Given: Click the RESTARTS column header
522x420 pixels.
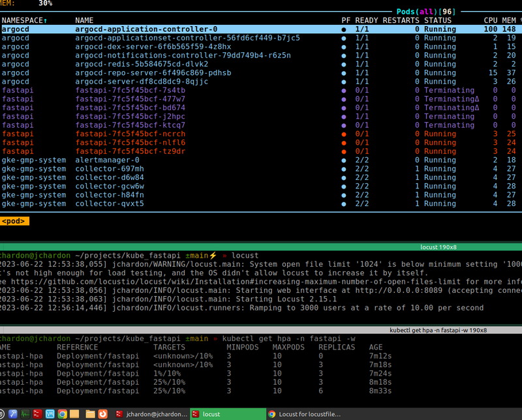Looking at the screenshot, I should [401, 20].
